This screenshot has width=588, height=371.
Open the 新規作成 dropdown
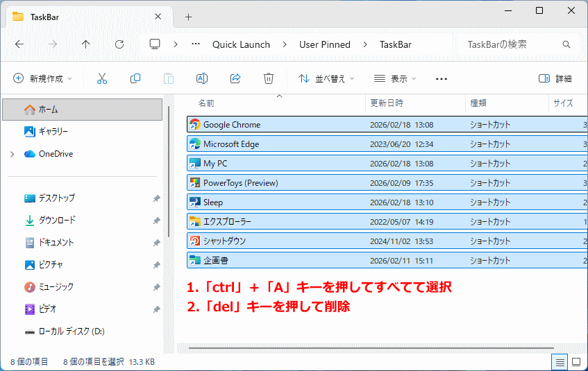(x=42, y=78)
